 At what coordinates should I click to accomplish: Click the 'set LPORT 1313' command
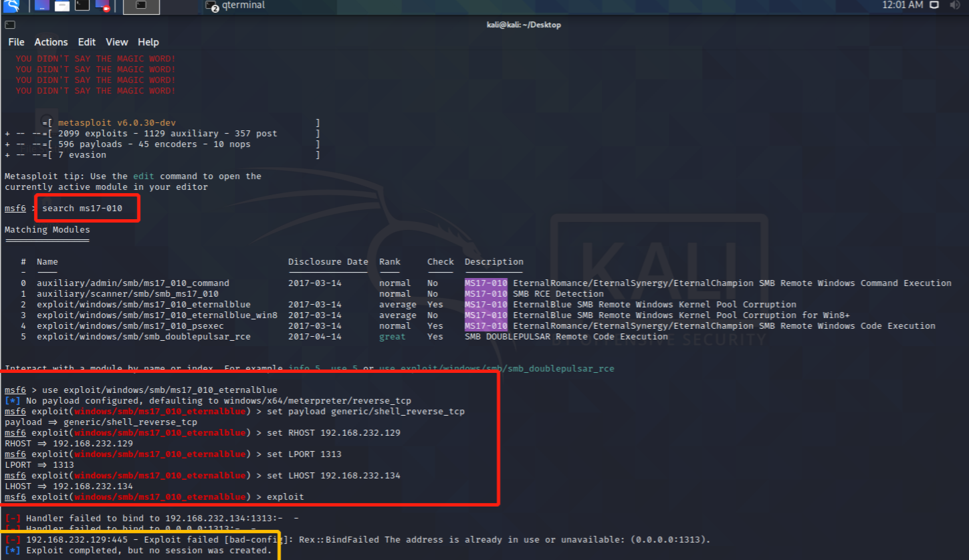pyautogui.click(x=304, y=454)
